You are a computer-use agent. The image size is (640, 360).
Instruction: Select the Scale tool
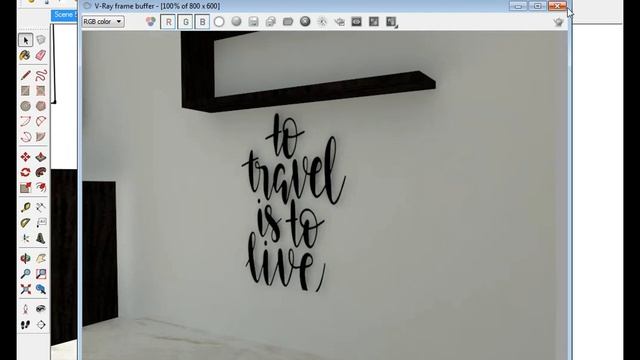(25, 187)
